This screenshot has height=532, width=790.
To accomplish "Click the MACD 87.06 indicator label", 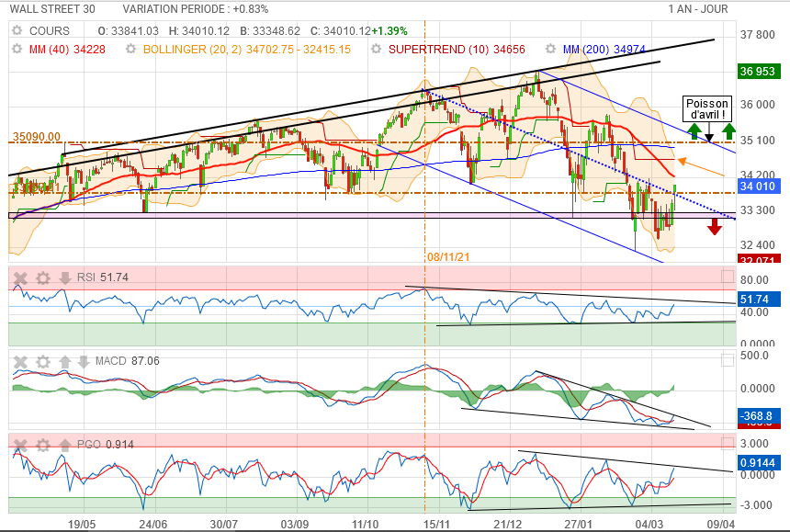I will click(127, 361).
